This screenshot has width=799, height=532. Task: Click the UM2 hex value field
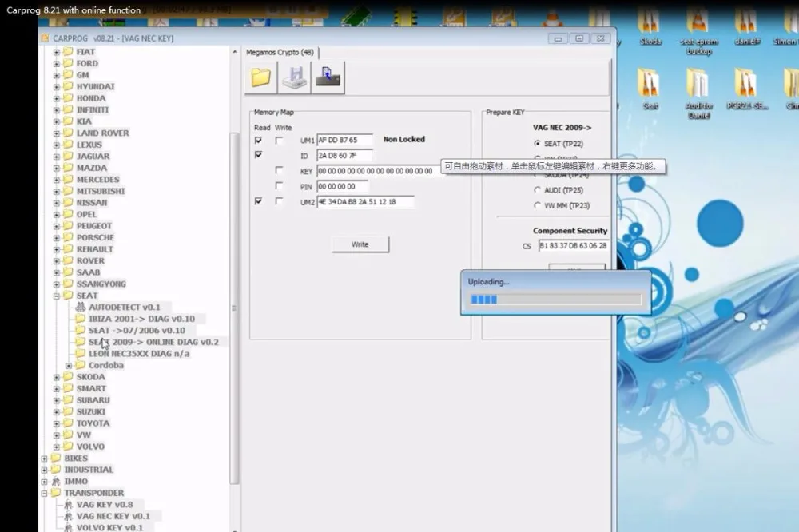pyautogui.click(x=365, y=202)
